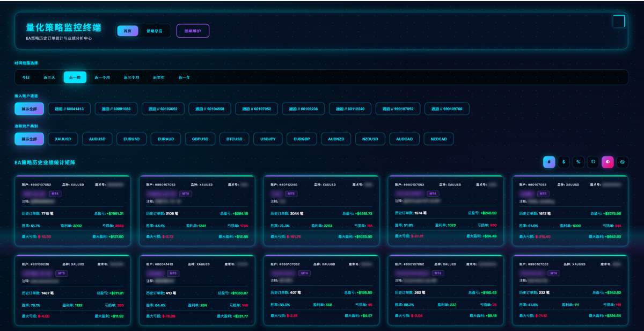Click max loss $-161.76
The height and width of the screenshot is (331, 644).
click(294, 236)
